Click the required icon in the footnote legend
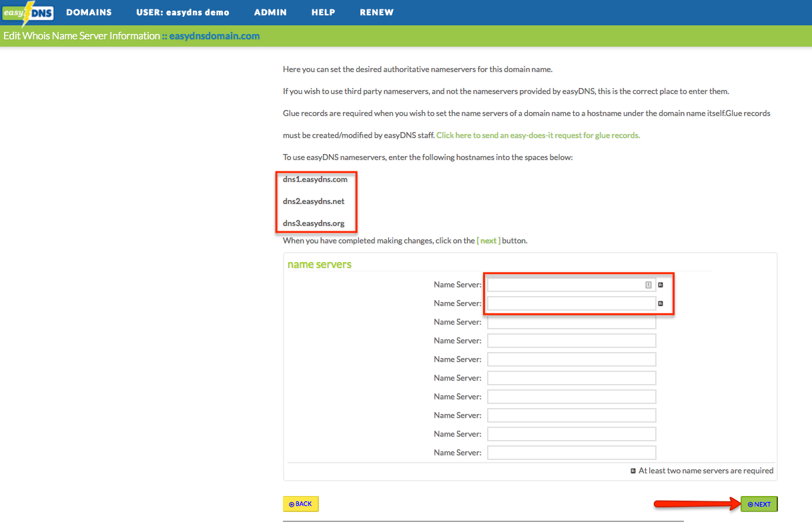The height and width of the screenshot is (524, 812). point(633,471)
